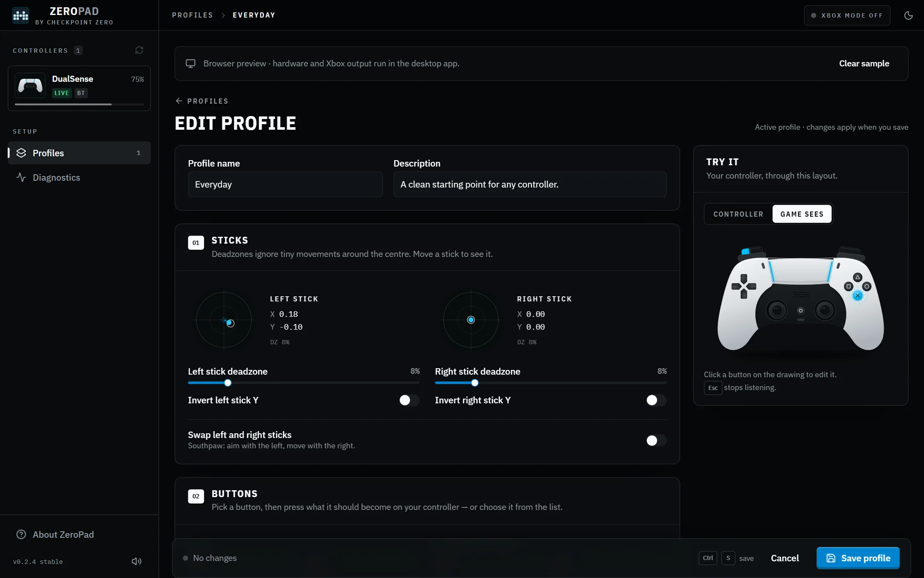This screenshot has width=924, height=578.
Task: Click the 'v0.2.4 stable' version text
Action: point(38,562)
